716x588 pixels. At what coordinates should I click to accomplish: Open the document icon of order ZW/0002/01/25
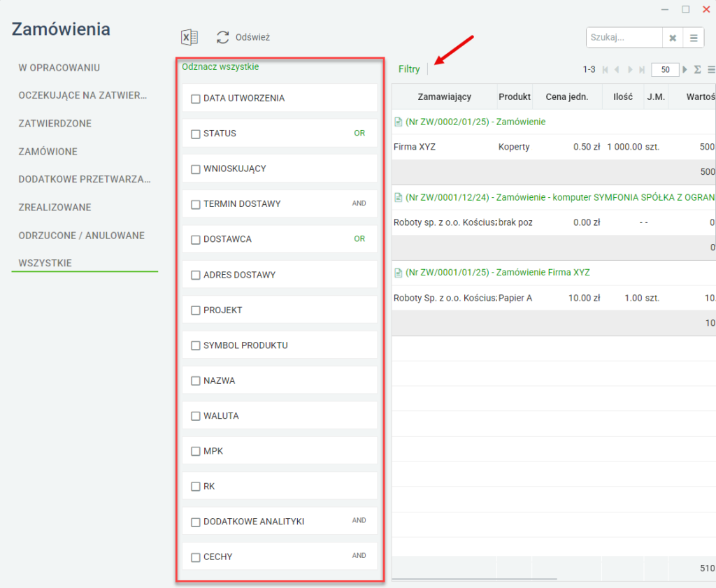click(x=398, y=122)
